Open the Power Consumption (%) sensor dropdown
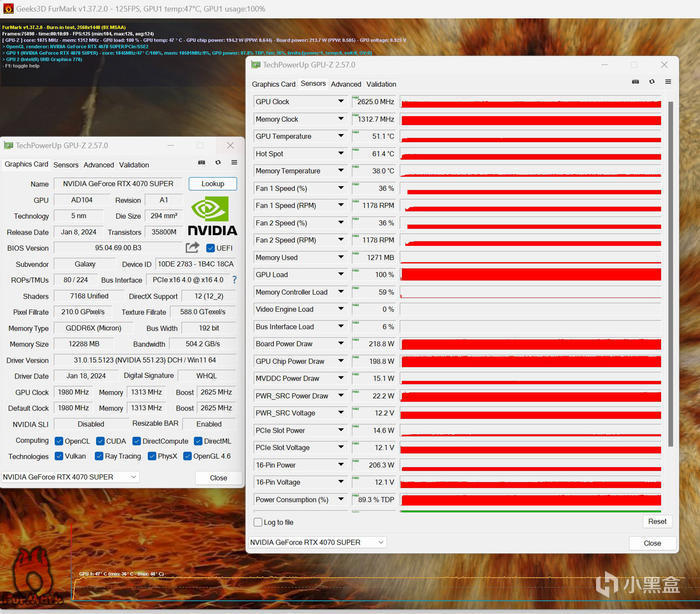This screenshot has height=614, width=700. coord(341,499)
